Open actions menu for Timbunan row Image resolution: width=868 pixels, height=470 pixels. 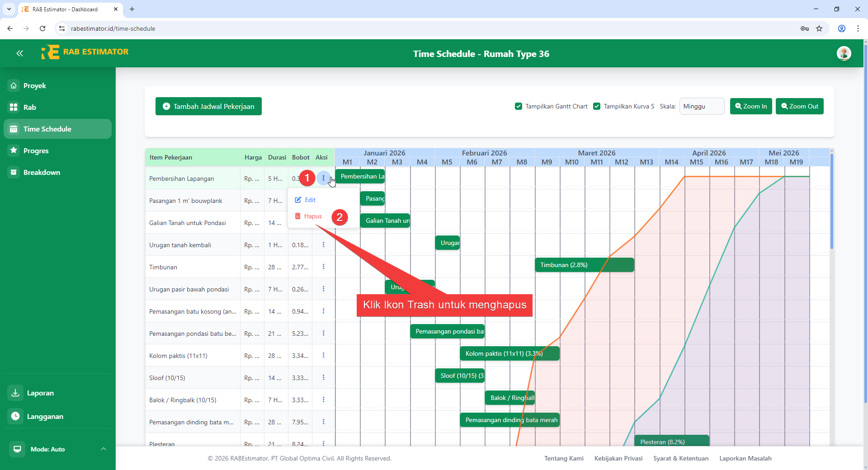[x=323, y=267]
